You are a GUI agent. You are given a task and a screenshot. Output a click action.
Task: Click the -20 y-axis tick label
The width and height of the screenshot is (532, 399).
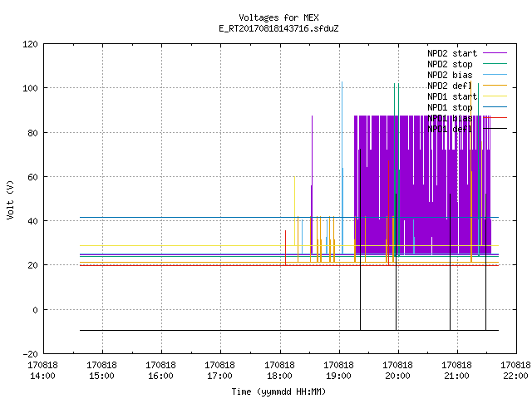pyautogui.click(x=30, y=354)
